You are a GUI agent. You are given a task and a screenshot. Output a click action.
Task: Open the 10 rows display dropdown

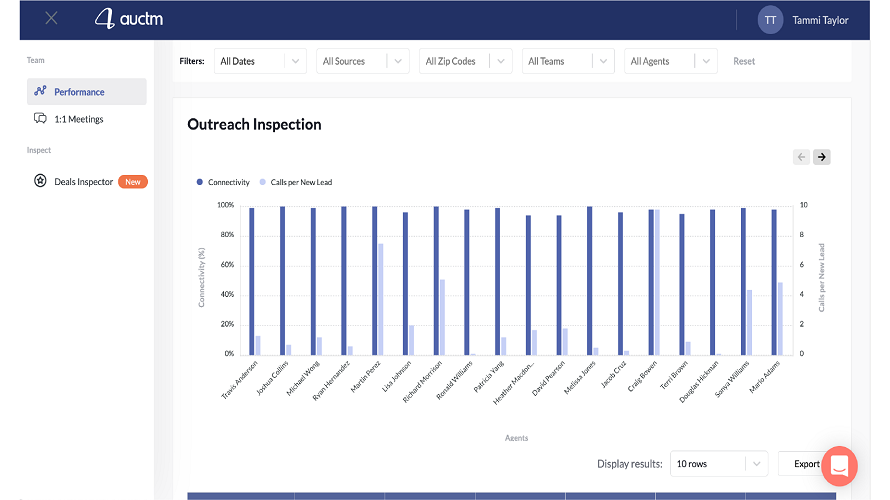(719, 464)
